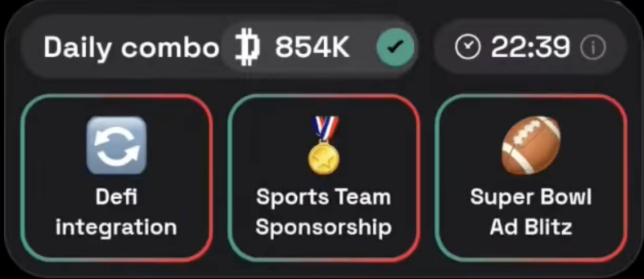Screen dimensions: 644x279
Task: Click the timer pill background
Action: coord(530,47)
